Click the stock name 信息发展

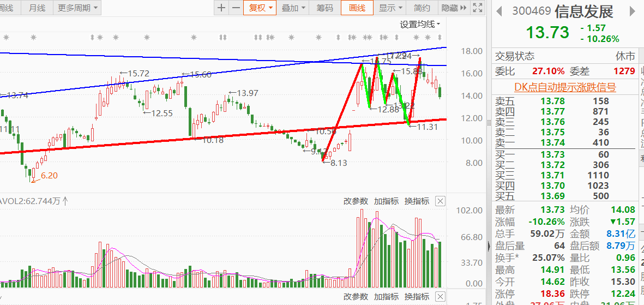pos(584,11)
